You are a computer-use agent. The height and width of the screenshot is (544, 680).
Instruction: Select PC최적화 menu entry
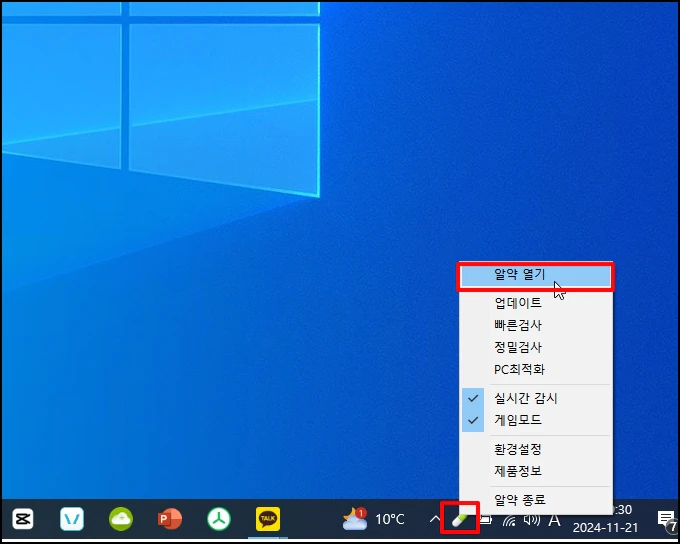536,370
